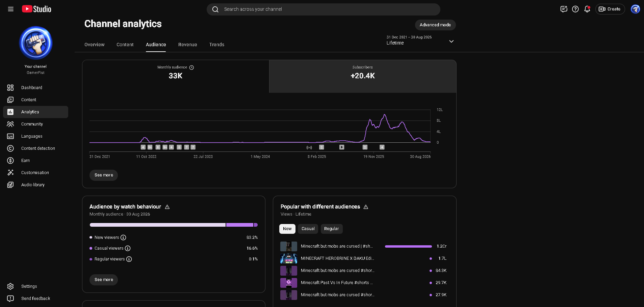This screenshot has height=307, width=644.
Task: Click See more under watch behaviour
Action: pos(104,280)
